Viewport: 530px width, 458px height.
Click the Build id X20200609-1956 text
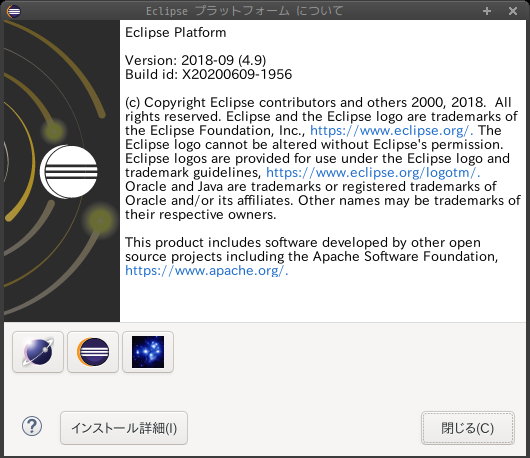coord(208,74)
